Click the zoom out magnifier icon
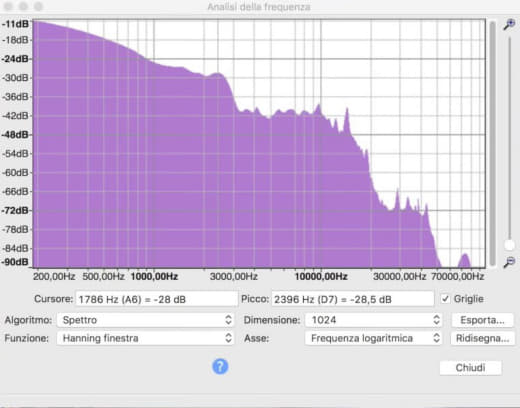 click(x=509, y=262)
